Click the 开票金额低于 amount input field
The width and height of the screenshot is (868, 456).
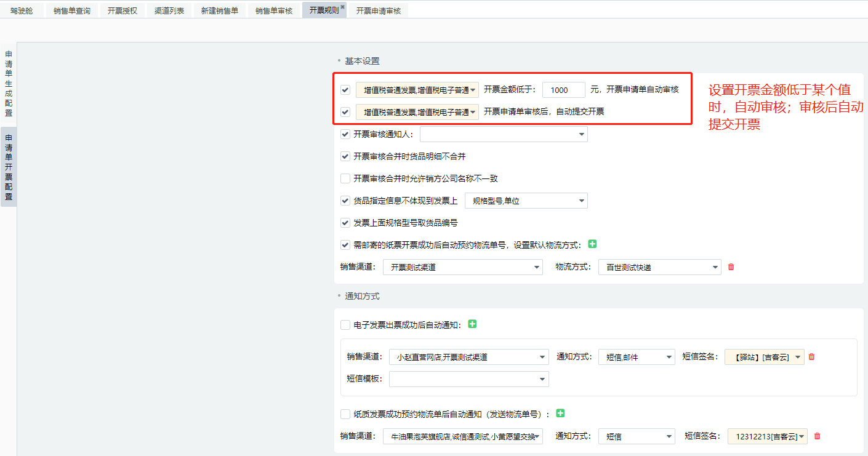tap(563, 90)
